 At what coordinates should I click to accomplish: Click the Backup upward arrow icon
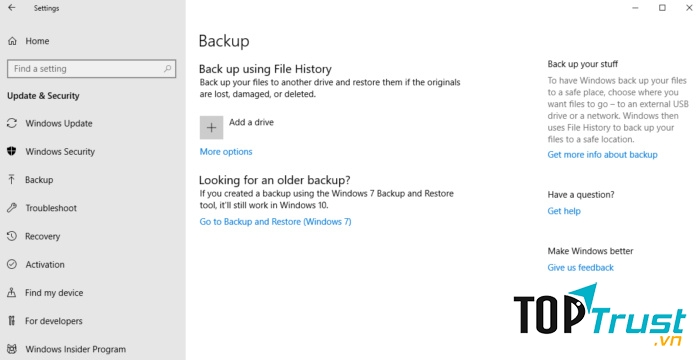click(x=12, y=180)
